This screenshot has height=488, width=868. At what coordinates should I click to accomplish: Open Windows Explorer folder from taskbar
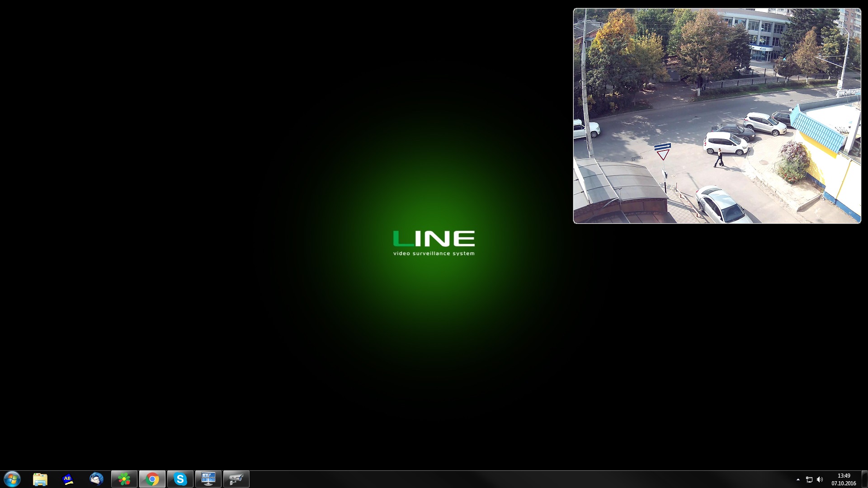coord(40,479)
